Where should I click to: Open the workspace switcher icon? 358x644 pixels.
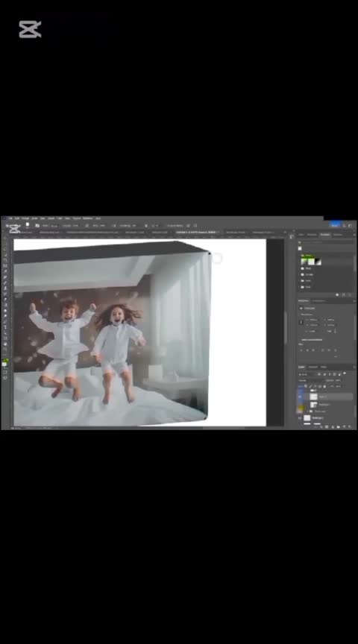point(350,225)
